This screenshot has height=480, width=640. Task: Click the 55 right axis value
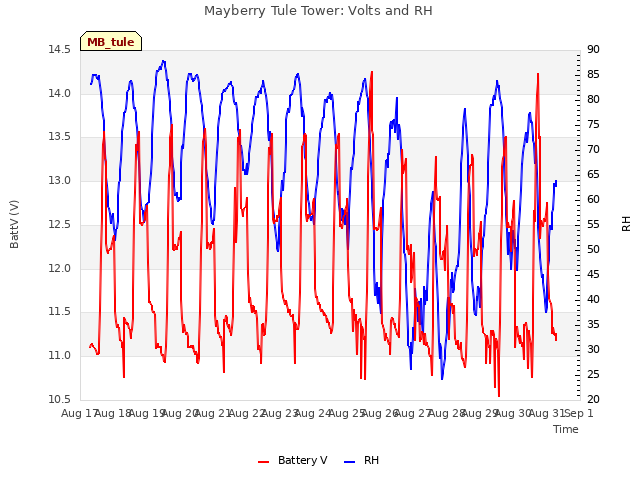pos(593,224)
